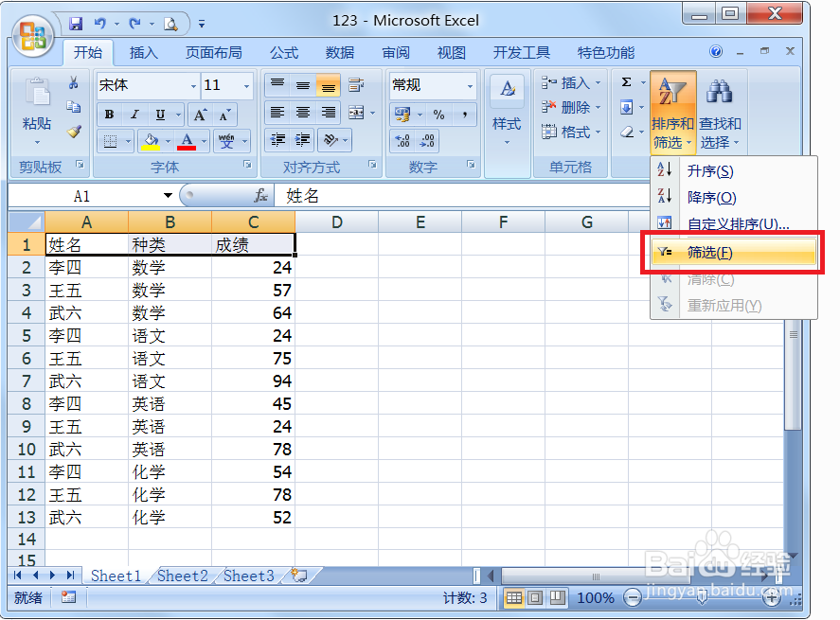
Task: Click in the formula bar input
Action: [460, 196]
